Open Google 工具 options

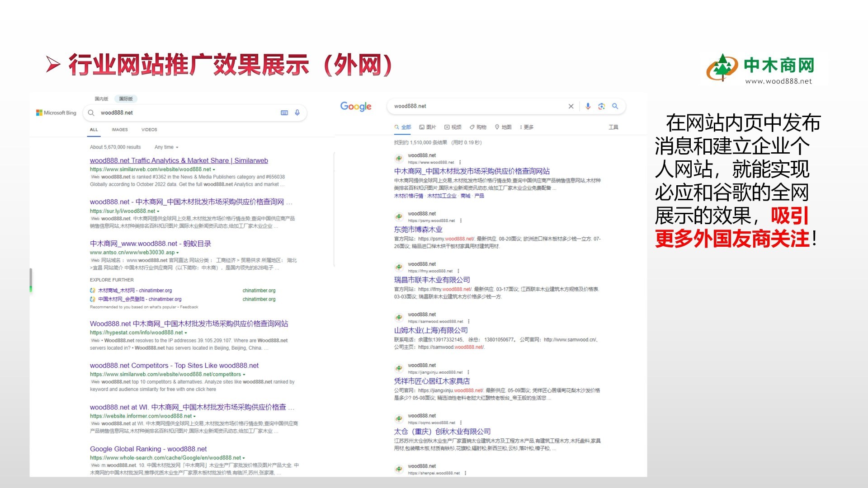[x=613, y=127]
